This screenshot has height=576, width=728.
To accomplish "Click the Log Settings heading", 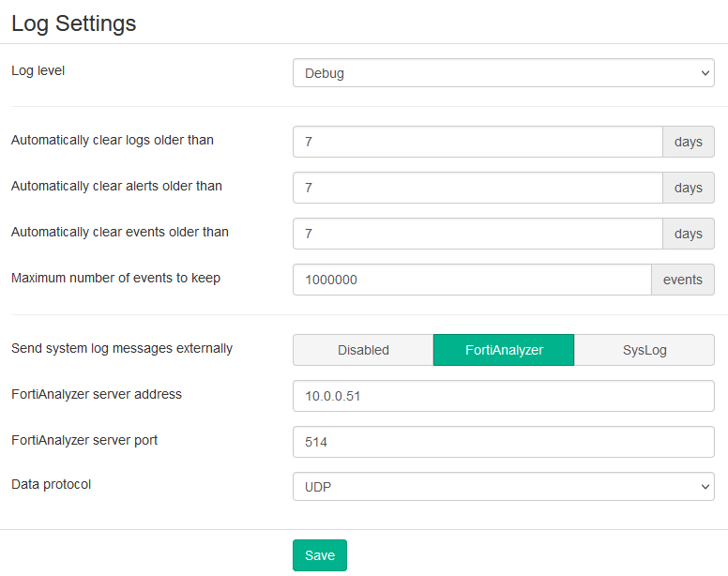I will 74,23.
